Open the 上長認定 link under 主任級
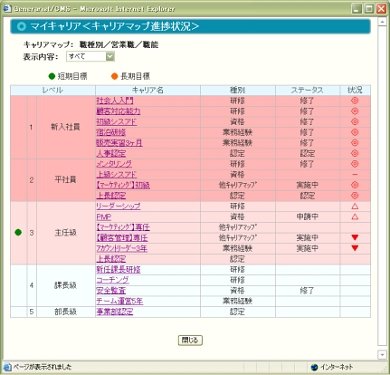 pos(111,259)
